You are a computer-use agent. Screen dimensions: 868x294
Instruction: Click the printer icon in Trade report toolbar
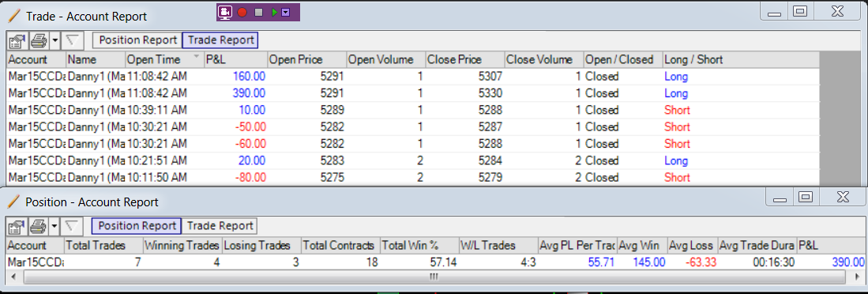pos(38,40)
